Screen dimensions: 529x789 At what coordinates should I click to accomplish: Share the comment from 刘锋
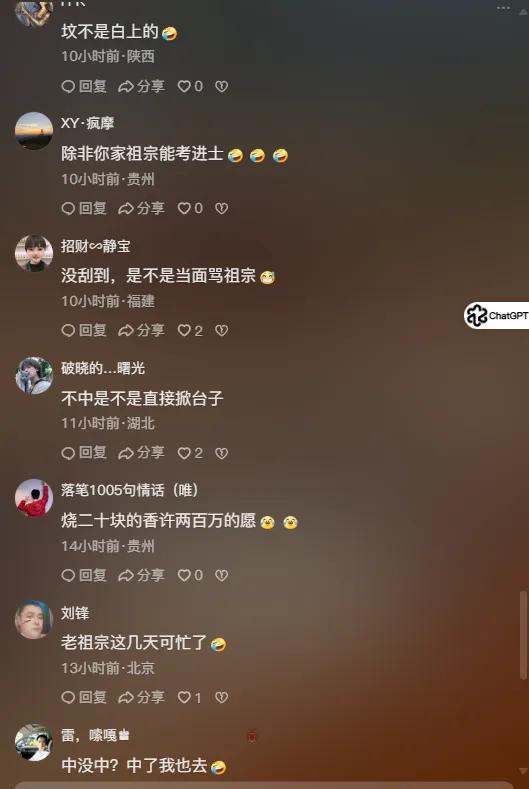[x=141, y=697]
